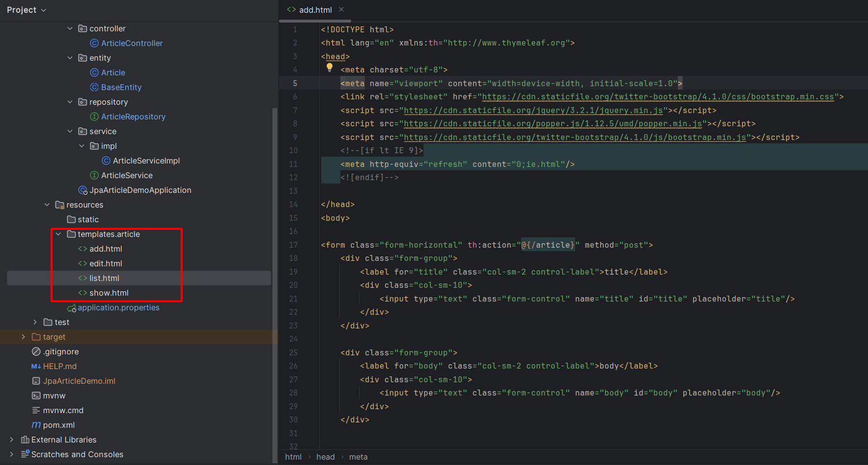Click line number 17 in the gutter
The width and height of the screenshot is (868, 465).
(293, 245)
